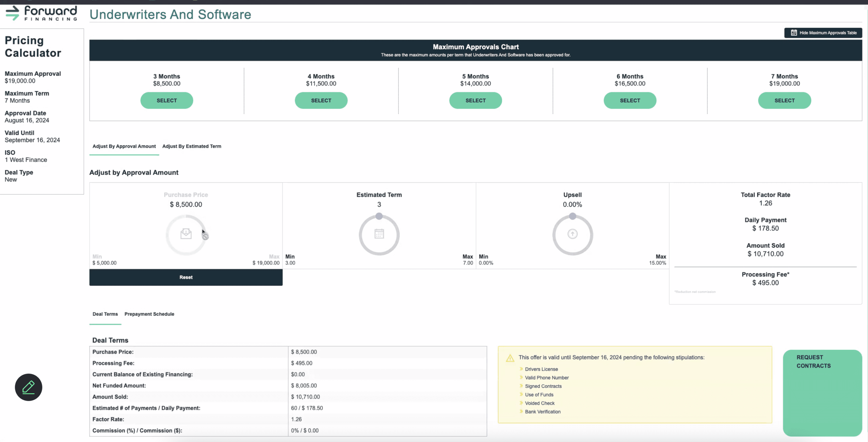Click the Signed Contracts stipulation

(543, 386)
